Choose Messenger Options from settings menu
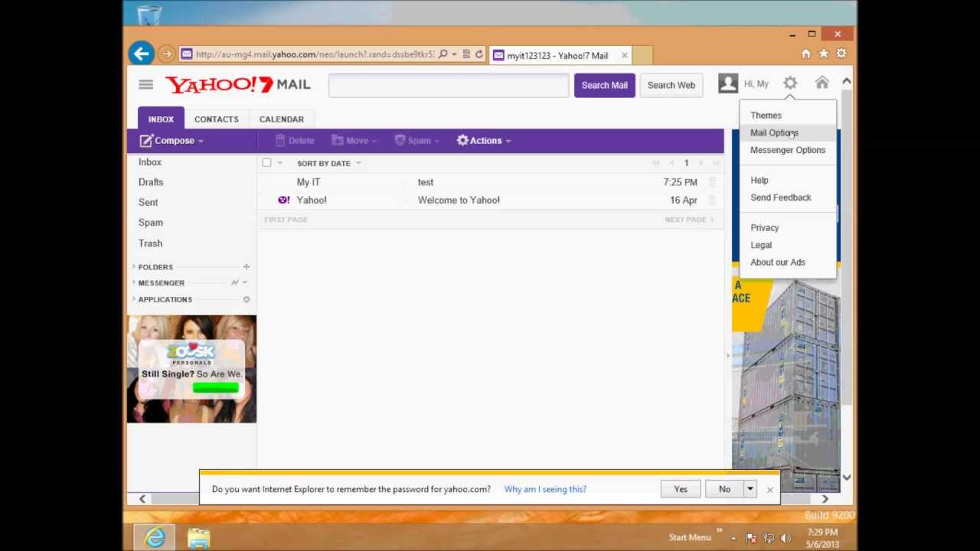The height and width of the screenshot is (551, 980). click(788, 150)
